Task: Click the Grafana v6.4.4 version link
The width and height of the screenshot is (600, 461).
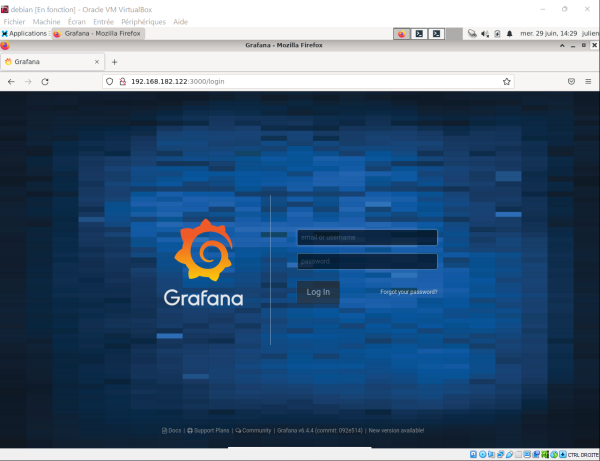Action: 320,430
